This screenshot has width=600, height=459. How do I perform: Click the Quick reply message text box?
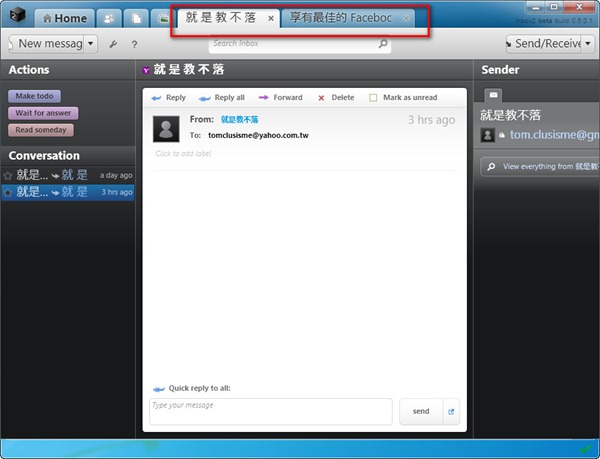pos(271,412)
